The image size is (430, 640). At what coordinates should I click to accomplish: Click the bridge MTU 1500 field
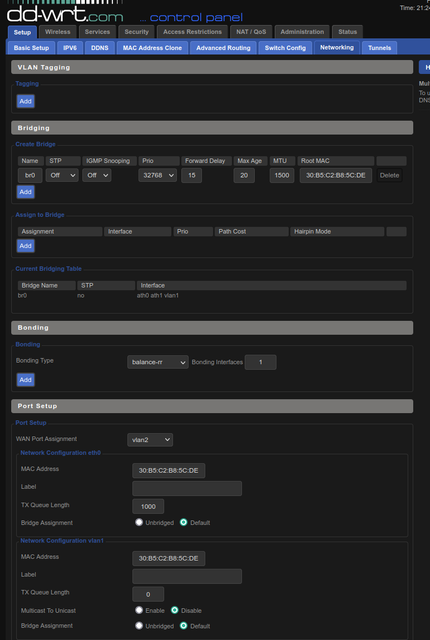(x=282, y=175)
